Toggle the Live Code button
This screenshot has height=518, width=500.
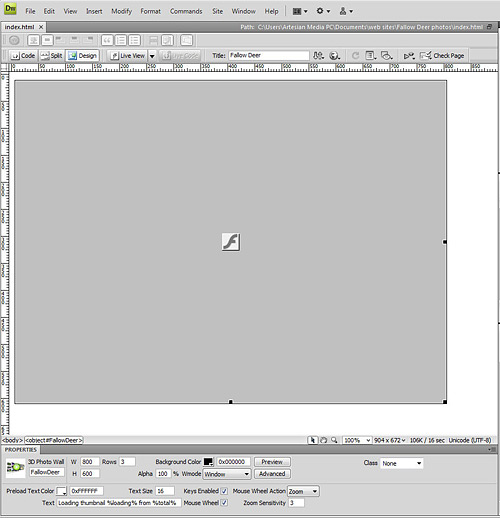(180, 56)
